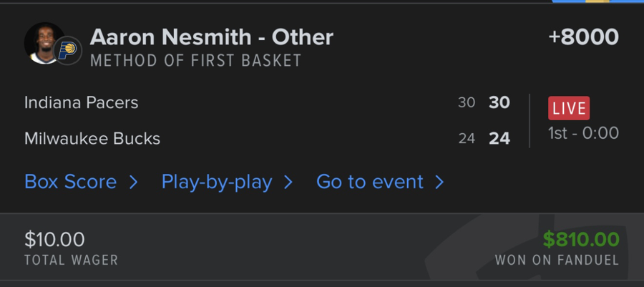The width and height of the screenshot is (644, 287).
Task: Click the Indiana Pacers team logo icon
Action: pos(69,52)
